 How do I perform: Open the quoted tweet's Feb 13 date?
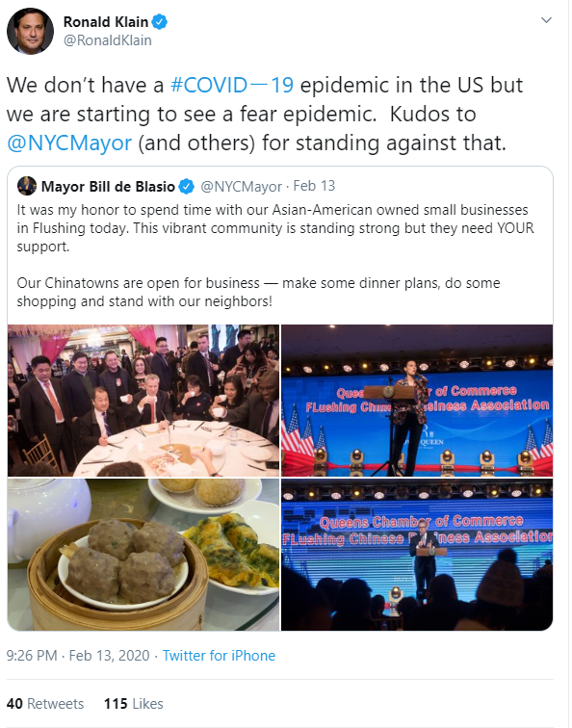(314, 186)
